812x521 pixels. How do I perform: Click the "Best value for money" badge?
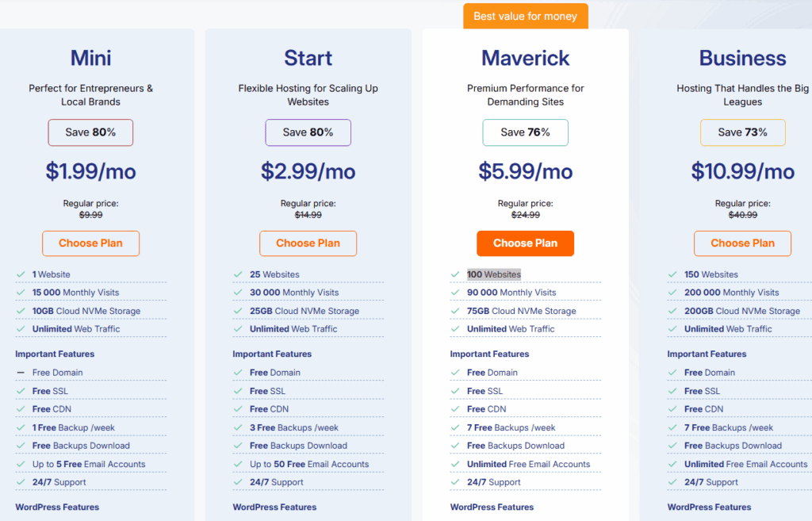pyautogui.click(x=525, y=17)
